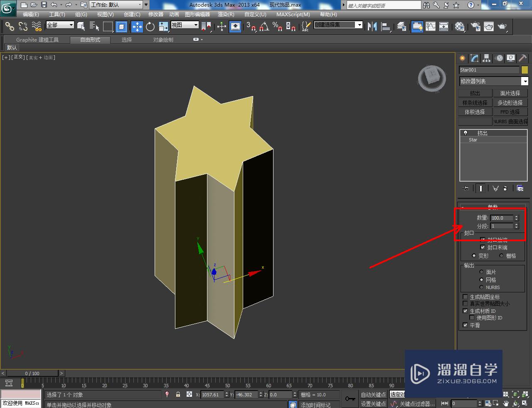The image size is (532, 408).
Task: Open the workspace 工作台: 默认 dropdown
Action: 116,5
